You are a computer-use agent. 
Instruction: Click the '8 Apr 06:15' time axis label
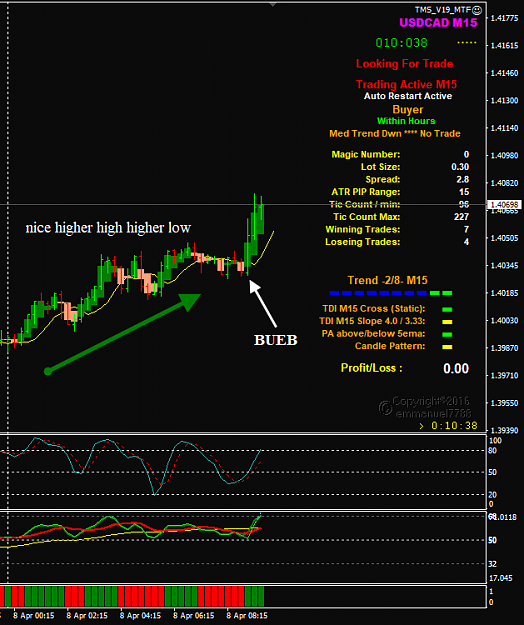194,615
